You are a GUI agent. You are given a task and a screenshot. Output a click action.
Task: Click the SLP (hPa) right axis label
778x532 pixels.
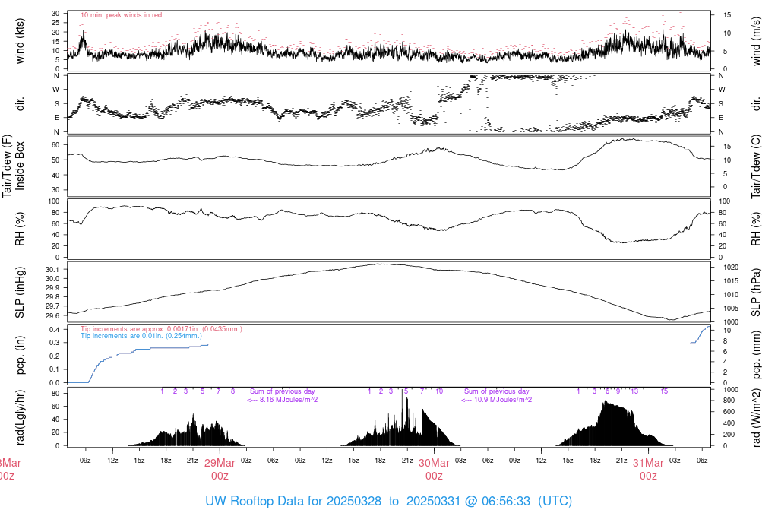pos(756,293)
